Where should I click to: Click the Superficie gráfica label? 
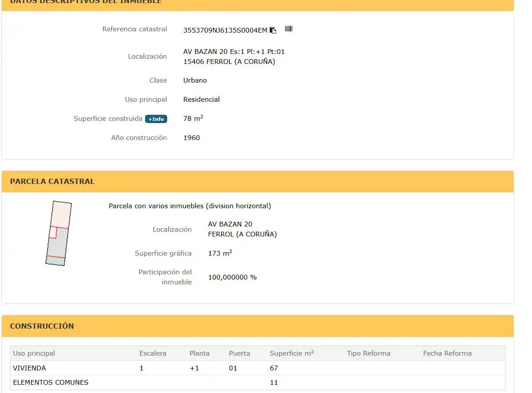(x=163, y=253)
